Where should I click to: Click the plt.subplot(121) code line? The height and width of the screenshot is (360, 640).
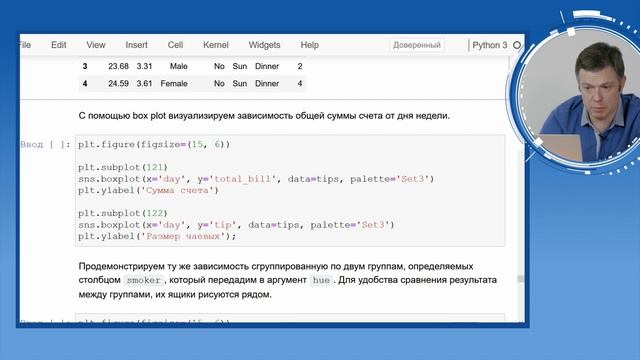tap(123, 167)
